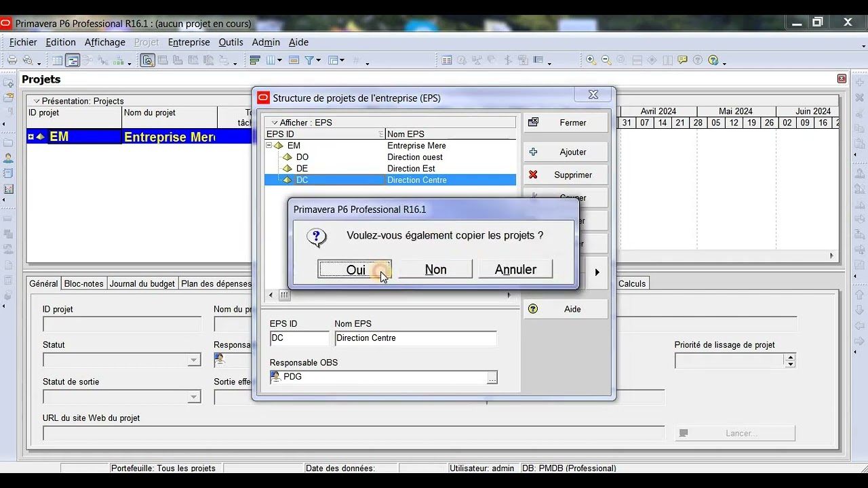The width and height of the screenshot is (868, 488).
Task: Expand the EM project row in Projets table
Action: 31,137
